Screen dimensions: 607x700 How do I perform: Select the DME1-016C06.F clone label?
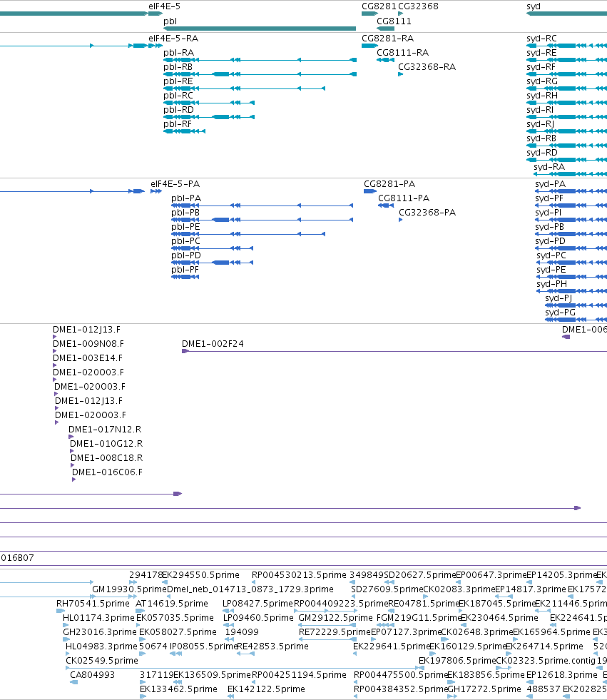107,472
